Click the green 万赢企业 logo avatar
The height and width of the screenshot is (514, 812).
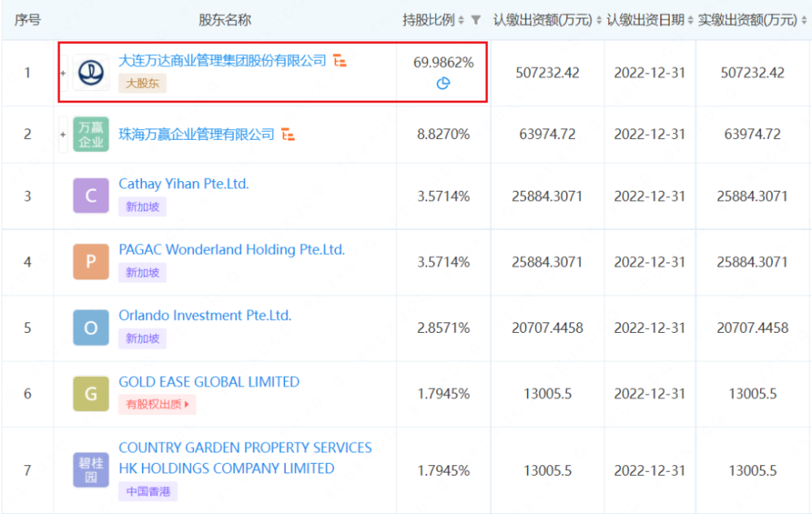(x=91, y=134)
